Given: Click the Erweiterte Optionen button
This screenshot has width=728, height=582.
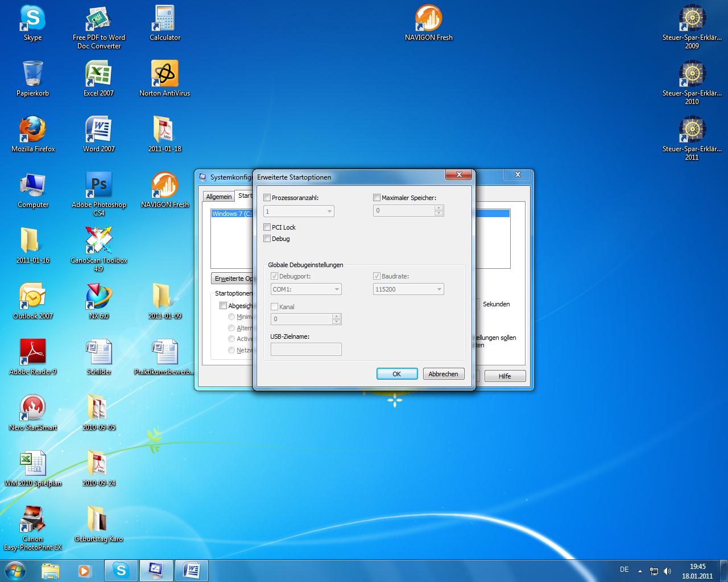Looking at the screenshot, I should pos(233,278).
